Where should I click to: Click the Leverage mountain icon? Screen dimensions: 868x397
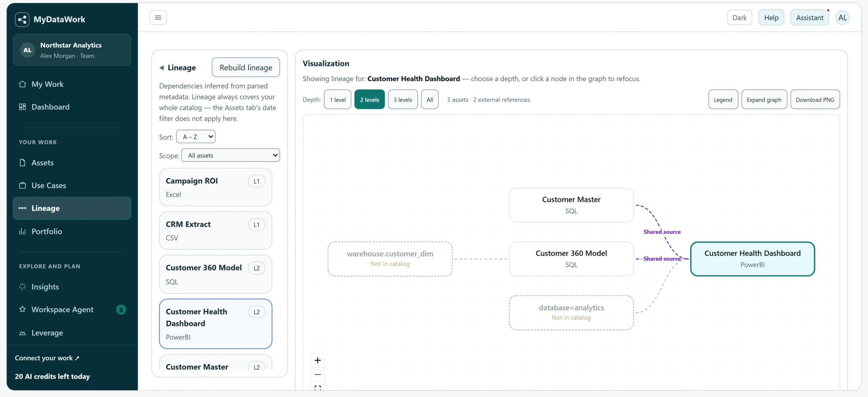click(22, 333)
